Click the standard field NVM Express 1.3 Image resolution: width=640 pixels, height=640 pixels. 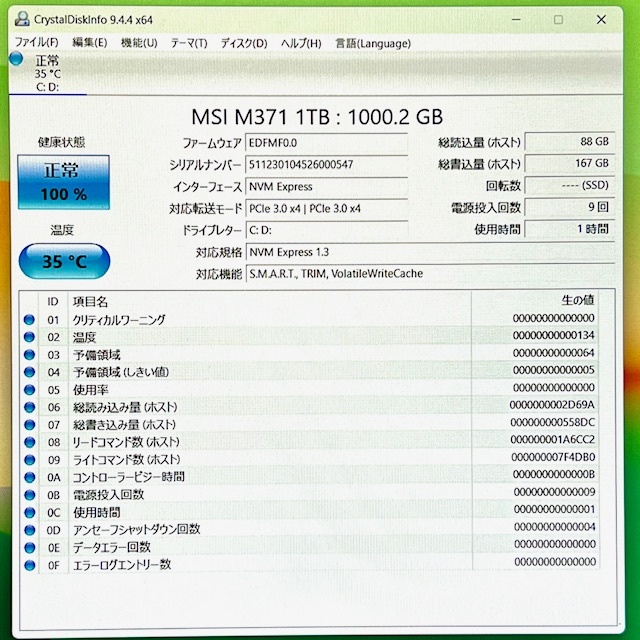coord(430,252)
